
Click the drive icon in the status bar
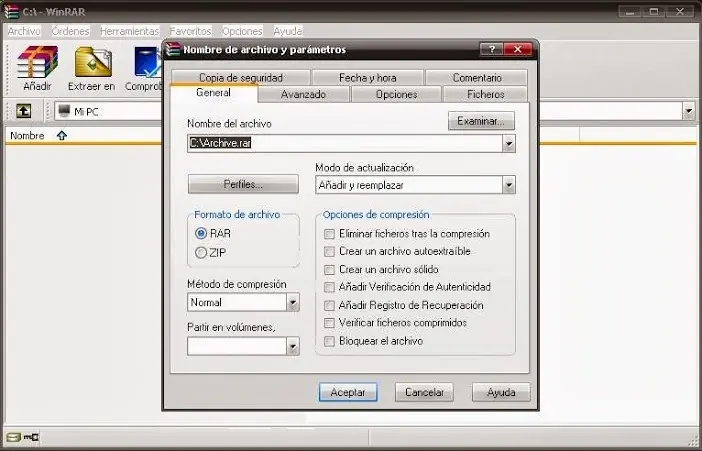pyautogui.click(x=13, y=437)
